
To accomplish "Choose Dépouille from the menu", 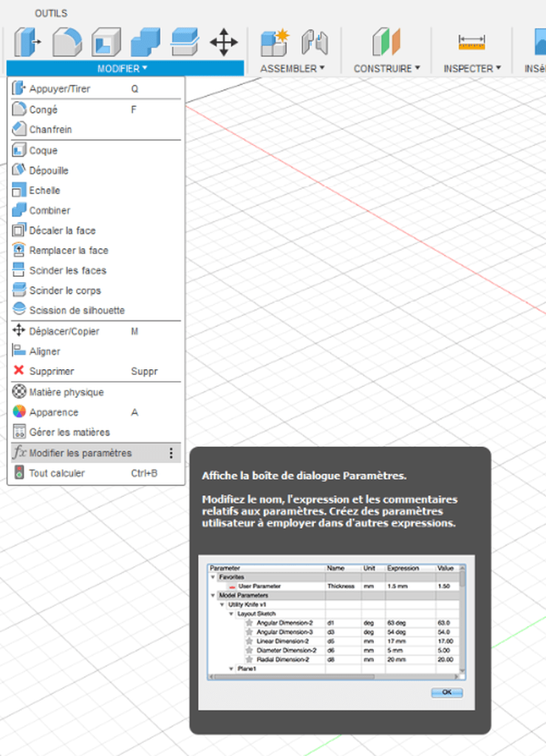I will pos(96,171).
